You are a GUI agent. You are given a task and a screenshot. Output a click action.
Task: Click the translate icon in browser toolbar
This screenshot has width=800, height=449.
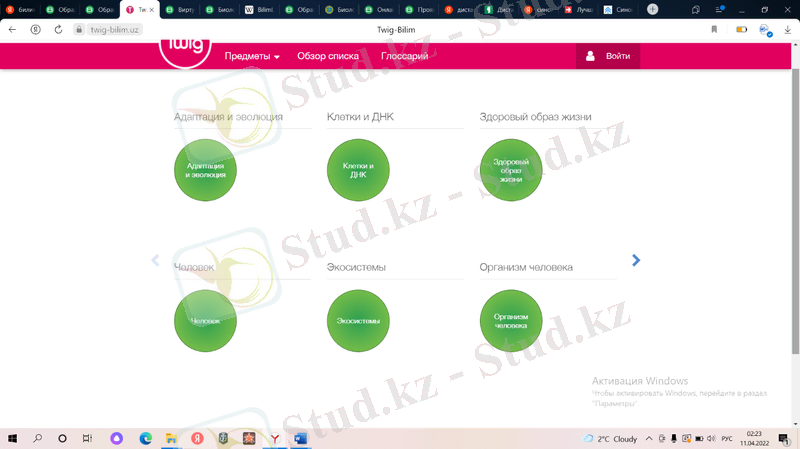coord(765,31)
